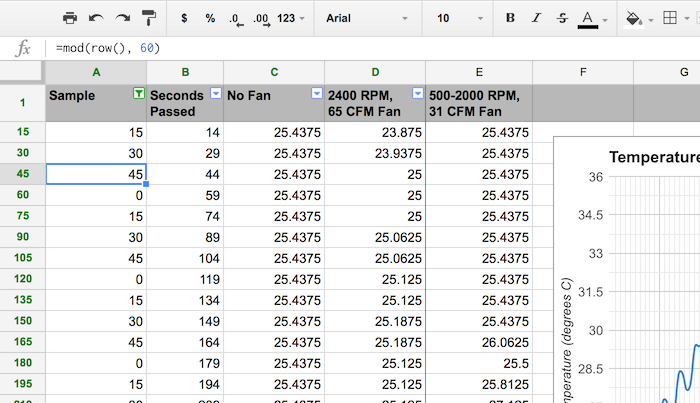
Task: Open the active filter on Sample column
Action: 139,93
